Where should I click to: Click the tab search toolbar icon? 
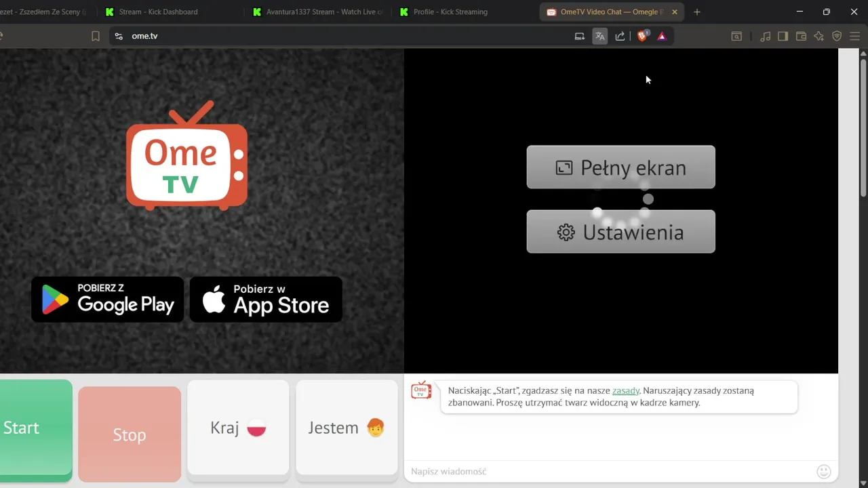tap(736, 37)
